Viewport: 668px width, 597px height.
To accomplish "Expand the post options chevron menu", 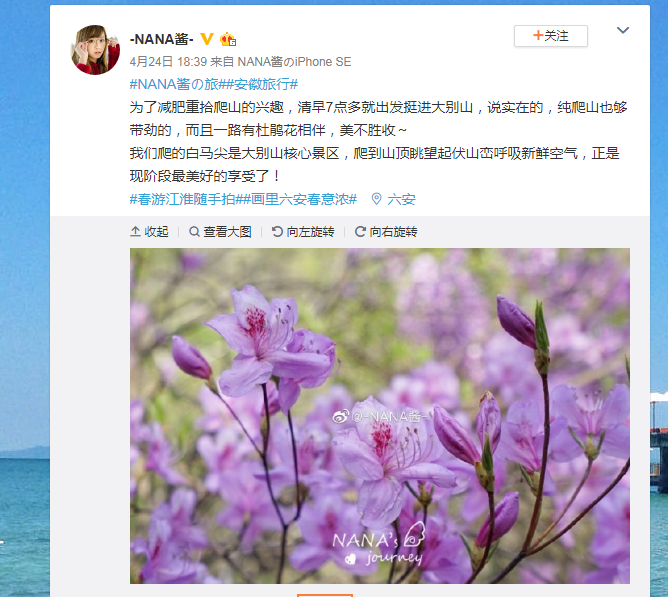I will click(623, 30).
